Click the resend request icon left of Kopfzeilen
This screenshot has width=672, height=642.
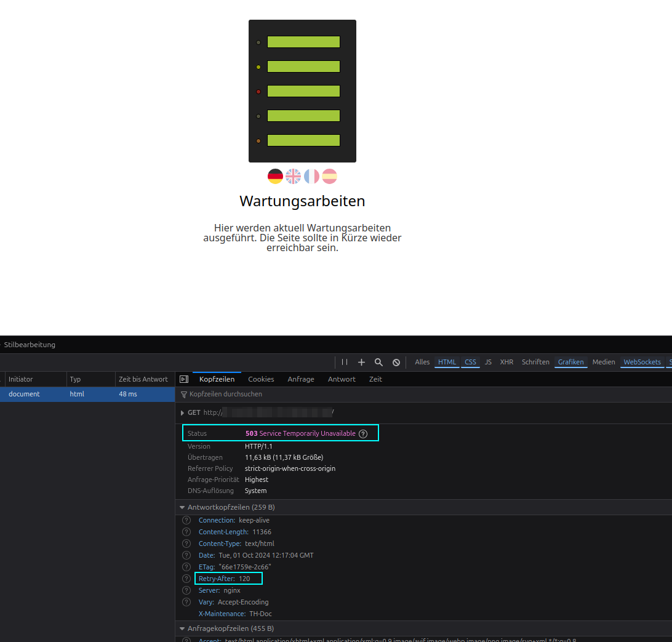pos(184,379)
